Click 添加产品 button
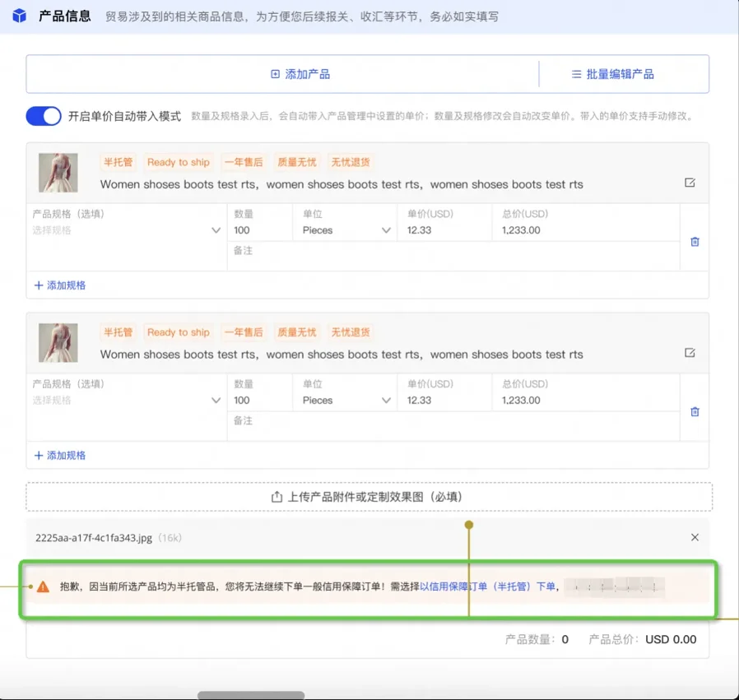The image size is (739, 700). click(300, 74)
